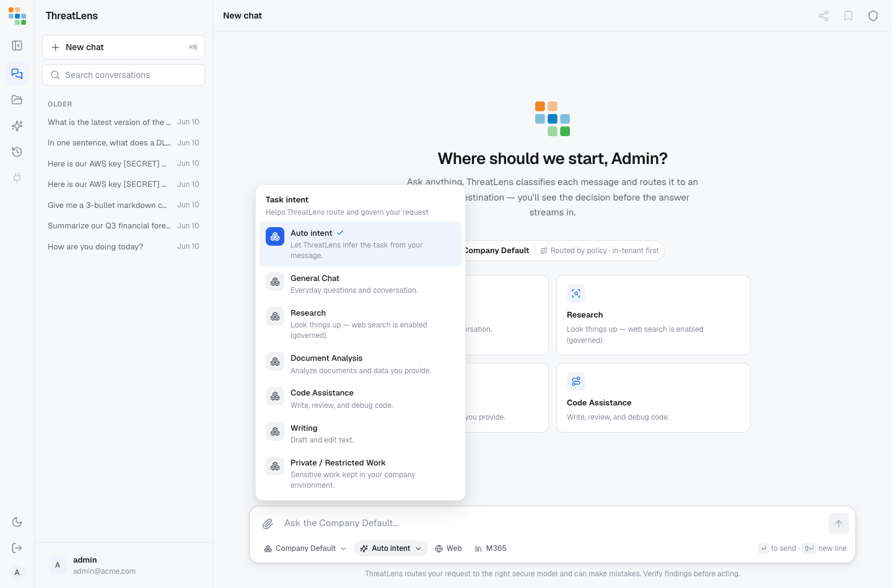
Task: Click the New chat page title
Action: (242, 15)
